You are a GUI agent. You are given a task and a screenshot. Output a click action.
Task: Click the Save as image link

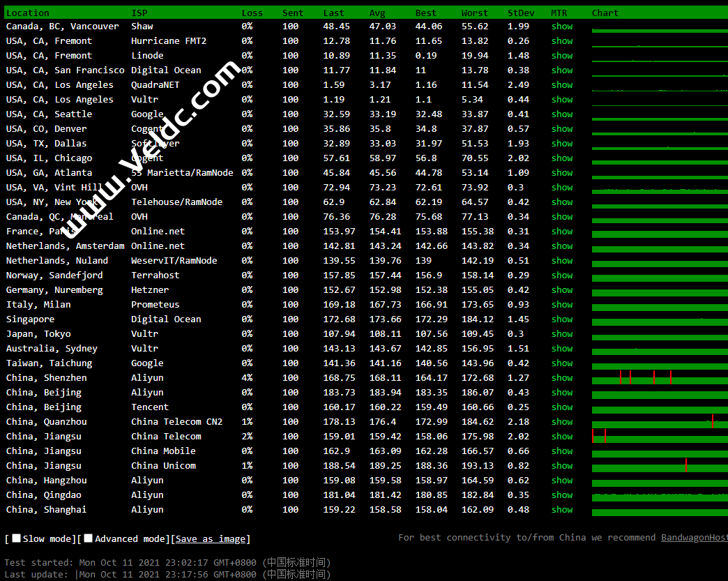[210, 539]
